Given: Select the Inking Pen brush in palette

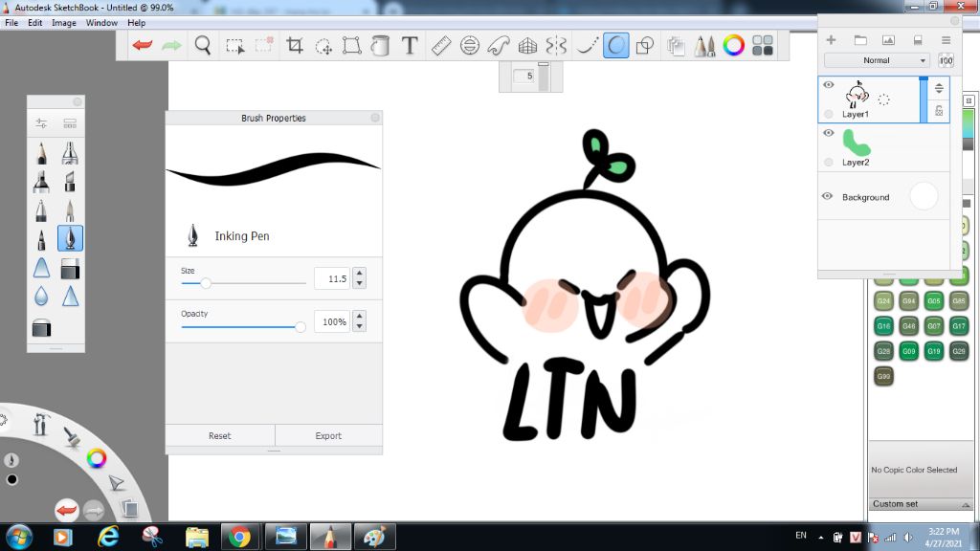Looking at the screenshot, I should click(x=70, y=238).
